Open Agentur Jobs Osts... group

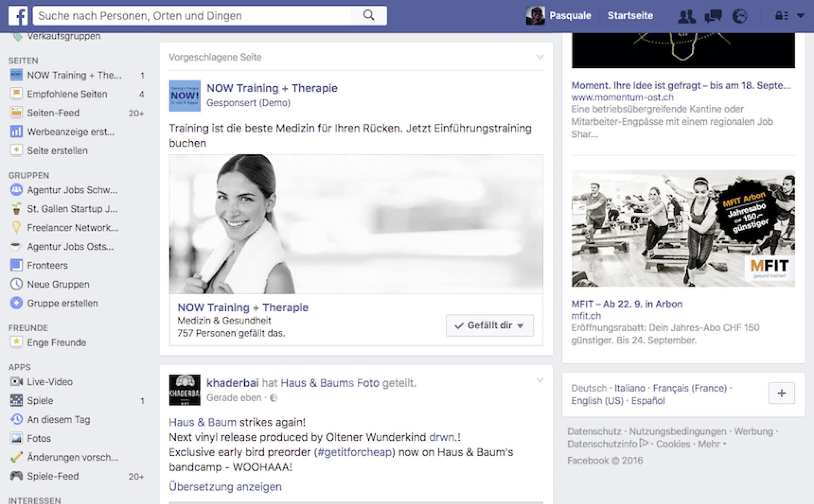pos(70,247)
